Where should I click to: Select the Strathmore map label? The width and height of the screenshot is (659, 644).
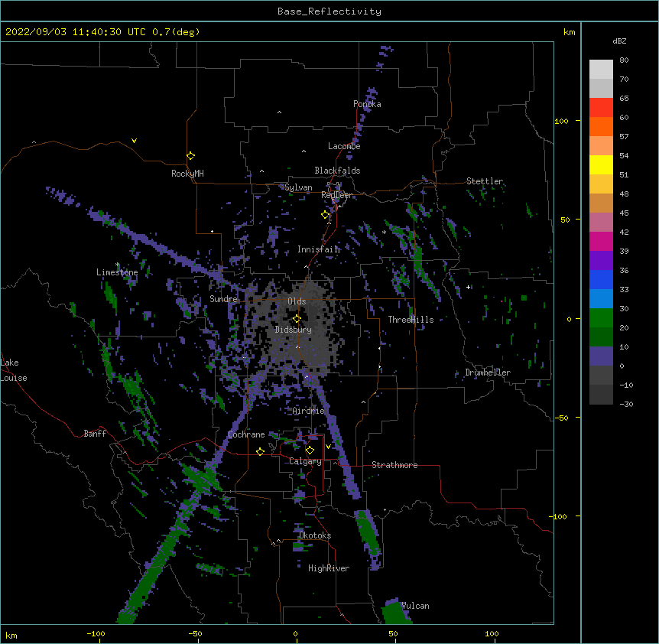(x=394, y=465)
